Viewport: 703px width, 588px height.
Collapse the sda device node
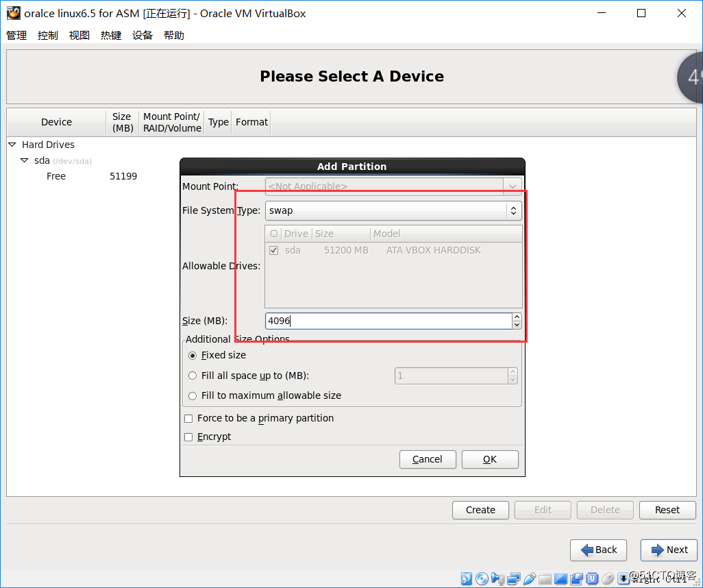pyautogui.click(x=24, y=160)
